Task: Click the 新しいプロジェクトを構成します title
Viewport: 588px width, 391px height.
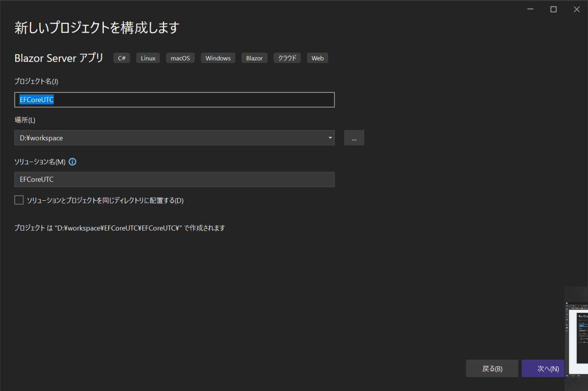Action: (97, 28)
